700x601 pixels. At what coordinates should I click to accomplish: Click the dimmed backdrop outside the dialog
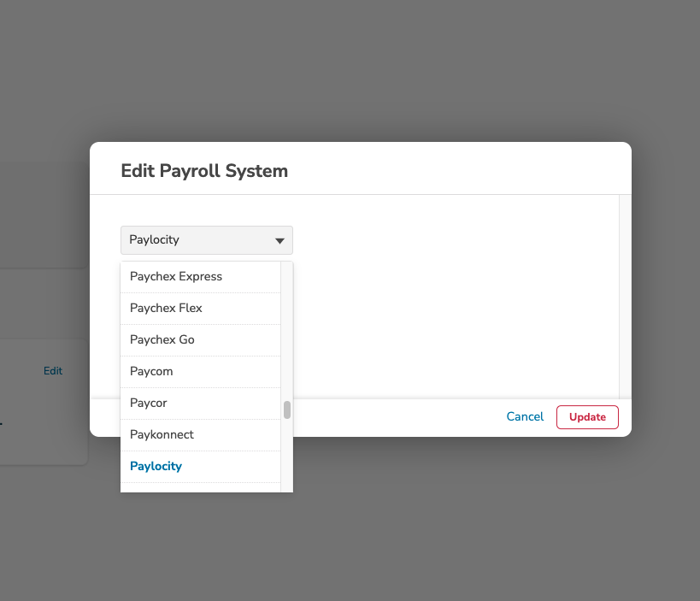(x=350, y=67)
